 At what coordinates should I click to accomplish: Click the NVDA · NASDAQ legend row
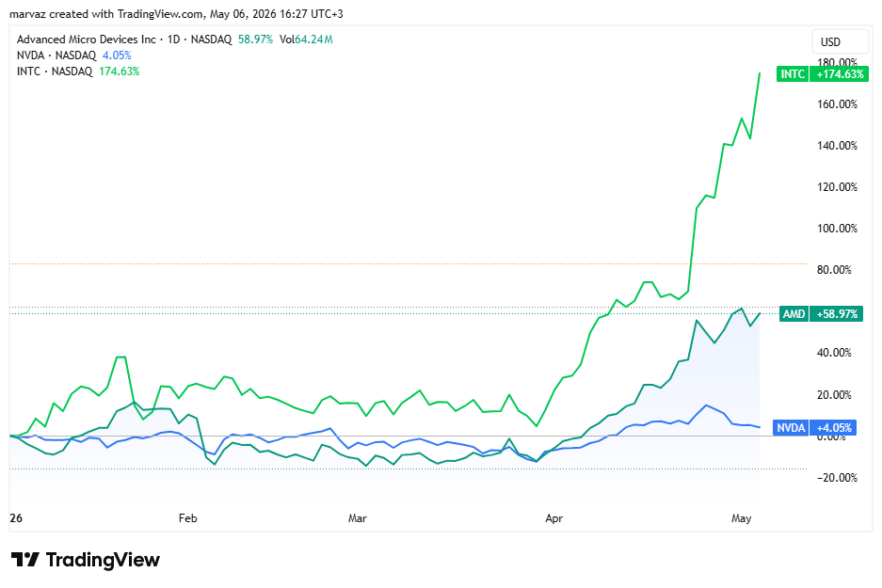point(73,56)
